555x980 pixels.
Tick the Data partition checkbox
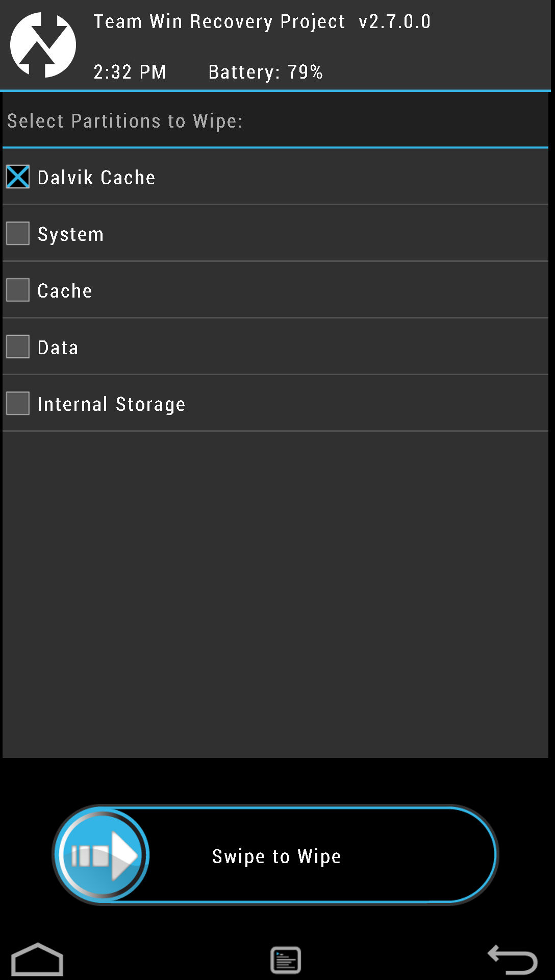coord(18,347)
